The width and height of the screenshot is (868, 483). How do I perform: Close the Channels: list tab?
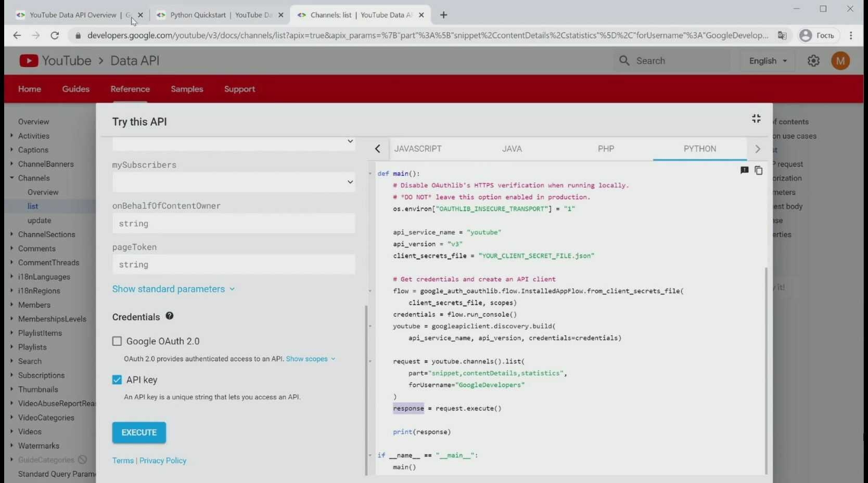click(x=422, y=15)
